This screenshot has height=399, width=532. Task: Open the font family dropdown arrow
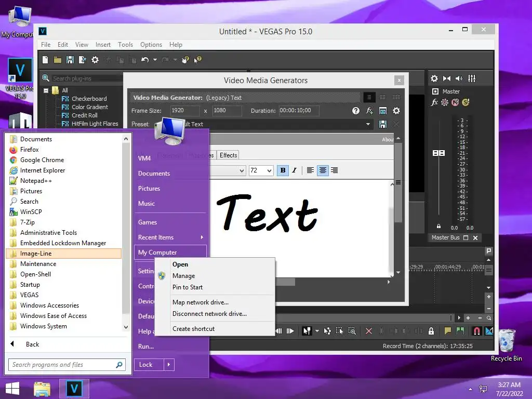[242, 170]
